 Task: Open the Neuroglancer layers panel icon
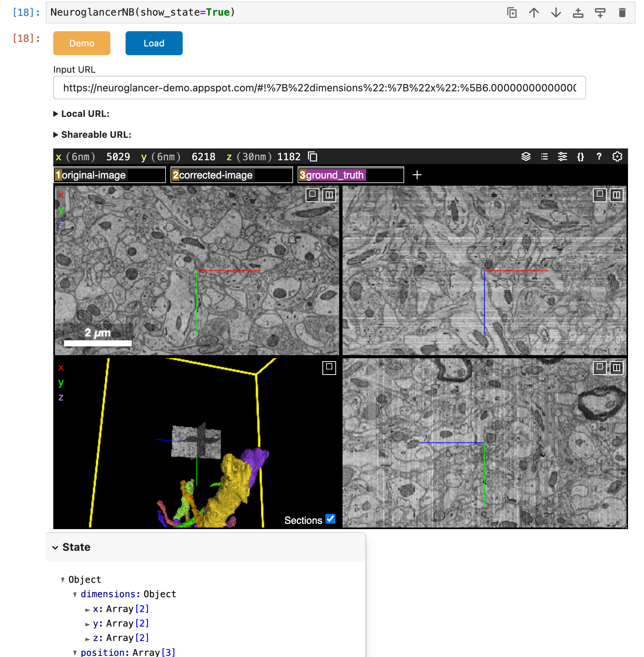[526, 156]
